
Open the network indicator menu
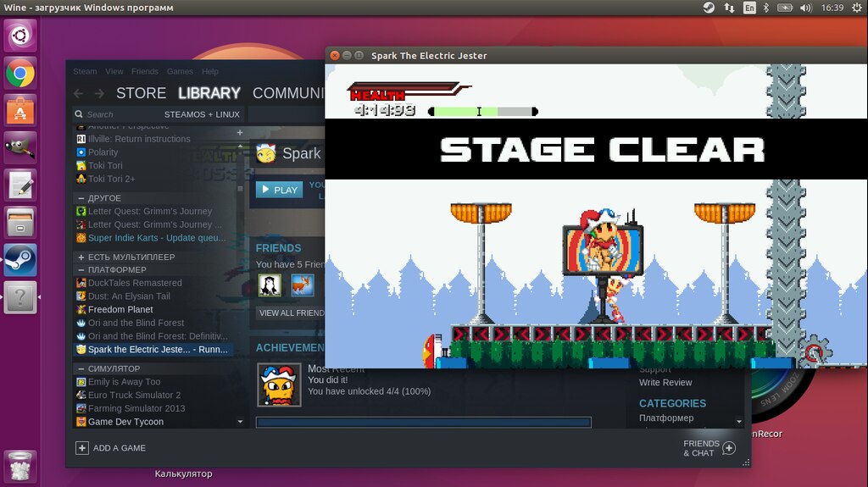pyautogui.click(x=729, y=8)
